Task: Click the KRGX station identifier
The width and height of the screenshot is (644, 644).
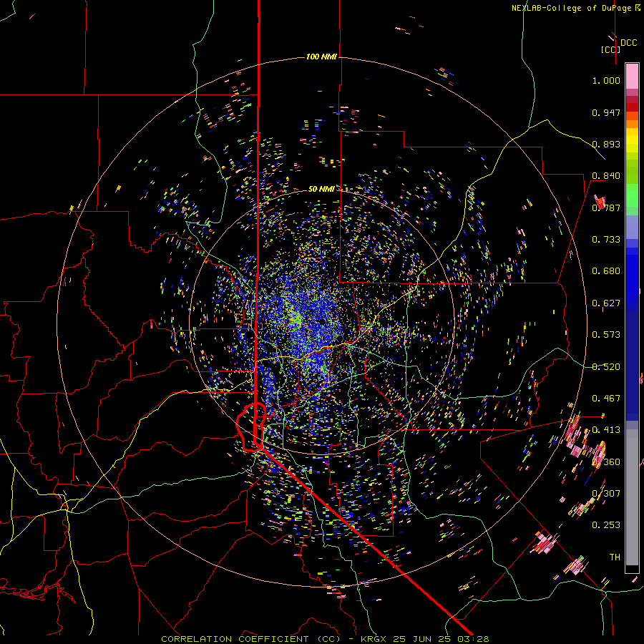Action: 375,639
